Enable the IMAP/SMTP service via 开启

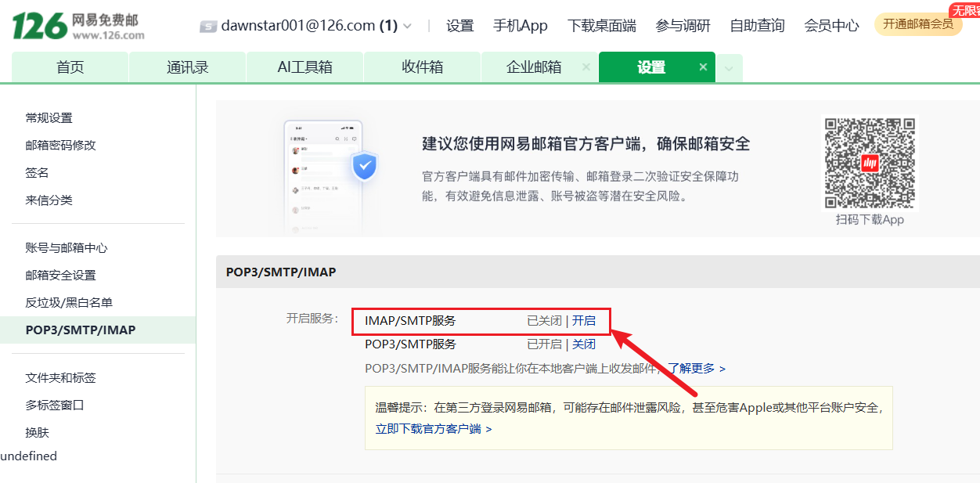pos(584,320)
